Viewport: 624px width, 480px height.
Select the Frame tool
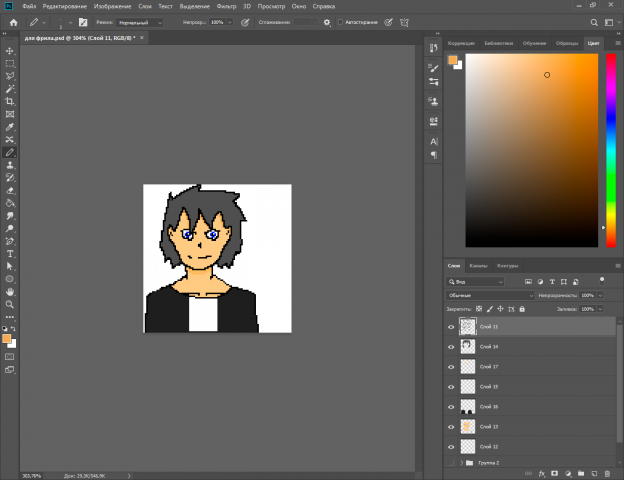click(10, 114)
